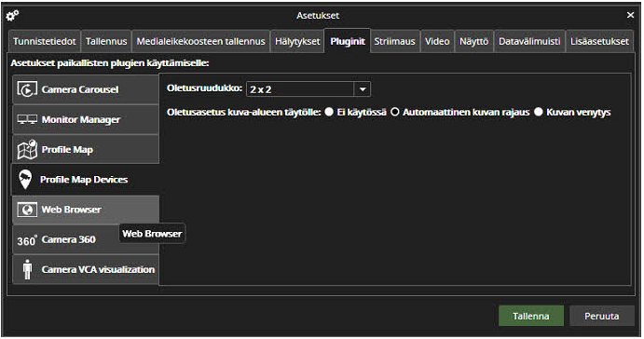
Task: Select the Camera 360 icon
Action: (27, 240)
